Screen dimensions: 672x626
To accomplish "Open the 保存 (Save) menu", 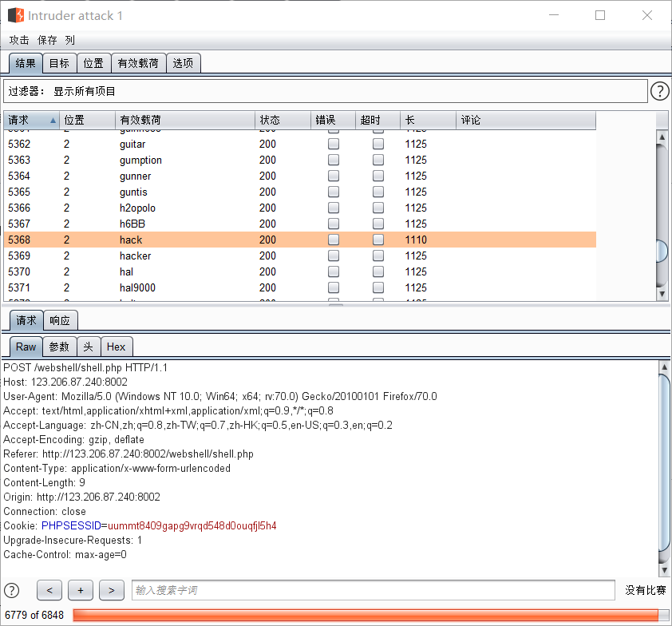I will pos(47,40).
